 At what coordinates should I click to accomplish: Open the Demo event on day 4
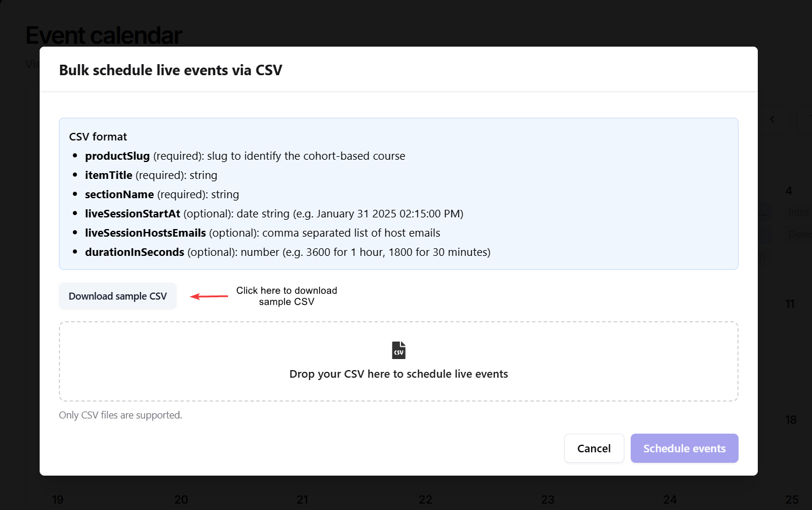[799, 234]
